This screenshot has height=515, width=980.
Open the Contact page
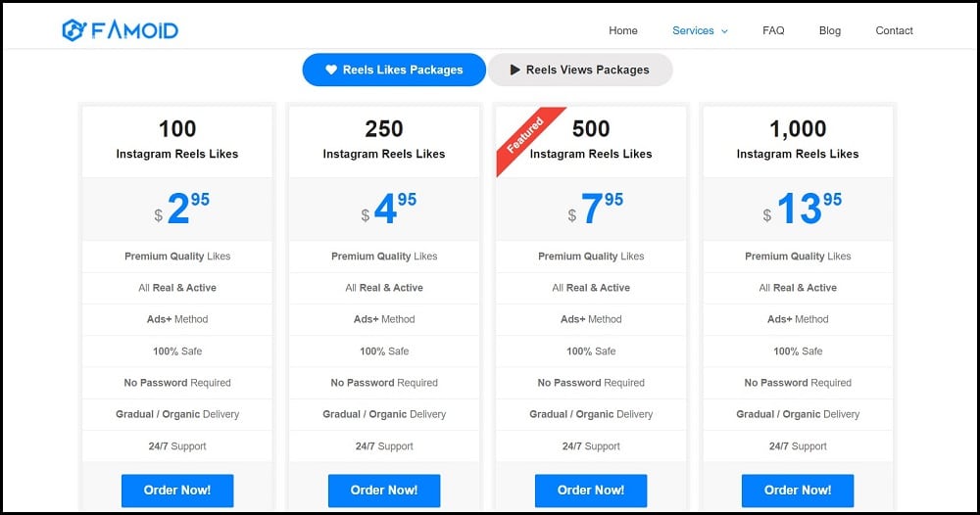pos(894,30)
